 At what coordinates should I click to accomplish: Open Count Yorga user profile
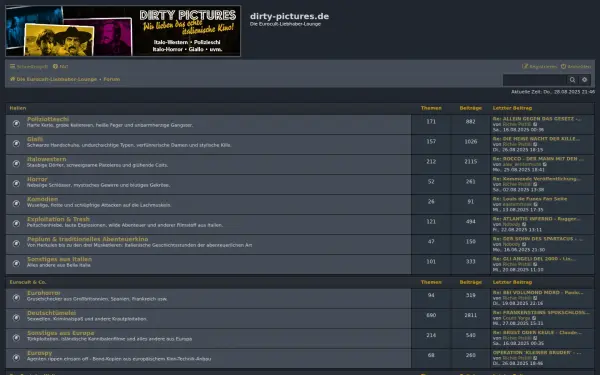click(517, 318)
